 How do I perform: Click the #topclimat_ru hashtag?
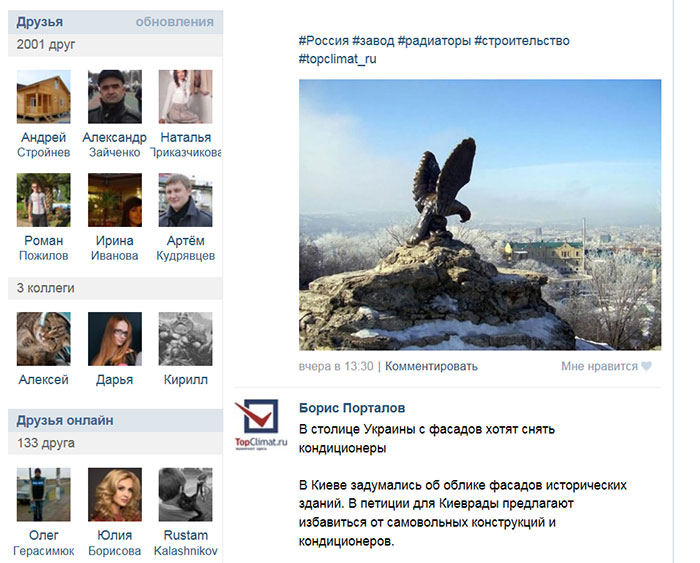tap(338, 58)
